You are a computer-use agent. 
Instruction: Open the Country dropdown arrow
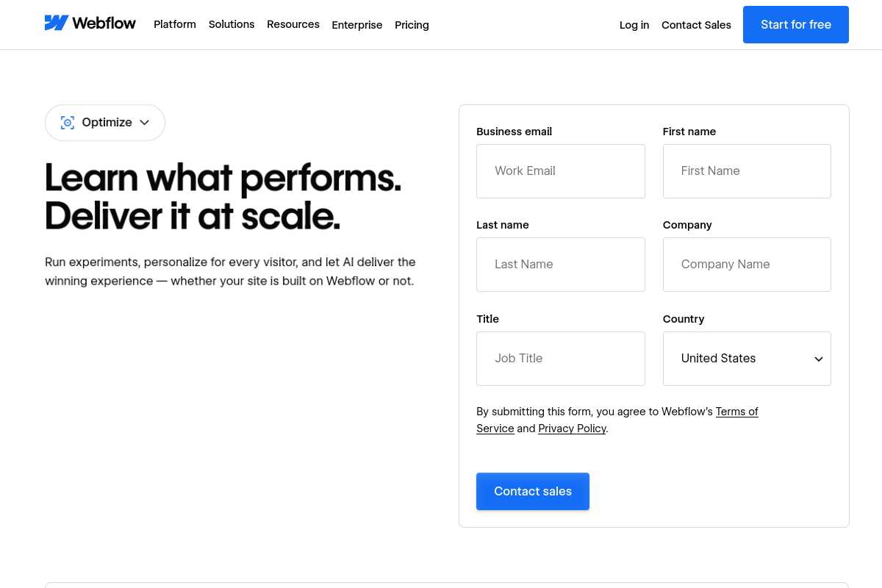[x=818, y=359]
